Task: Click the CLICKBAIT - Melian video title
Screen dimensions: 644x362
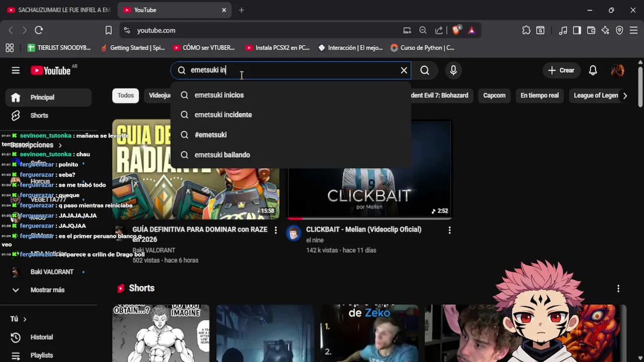Action: coord(363,229)
